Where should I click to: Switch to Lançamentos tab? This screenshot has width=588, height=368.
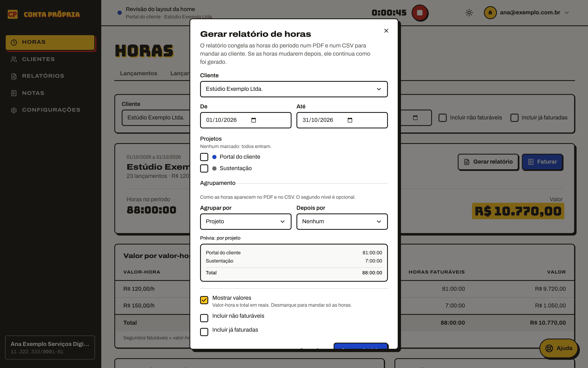click(138, 74)
